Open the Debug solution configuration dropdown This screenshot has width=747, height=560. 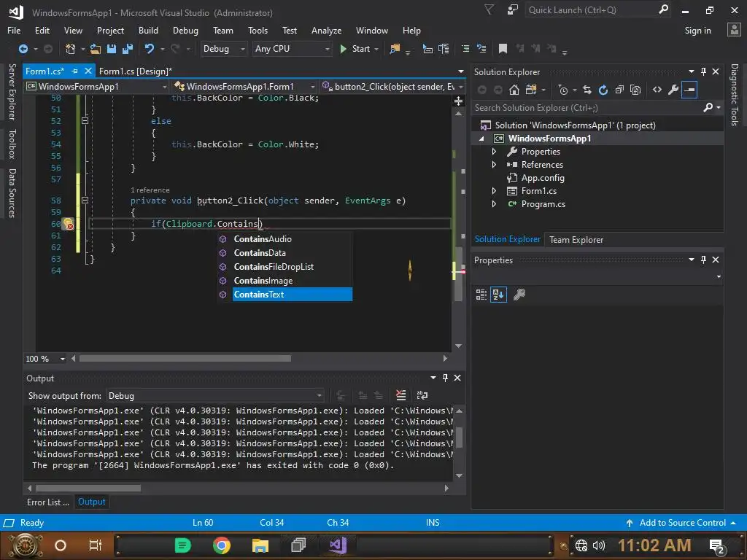coord(223,49)
